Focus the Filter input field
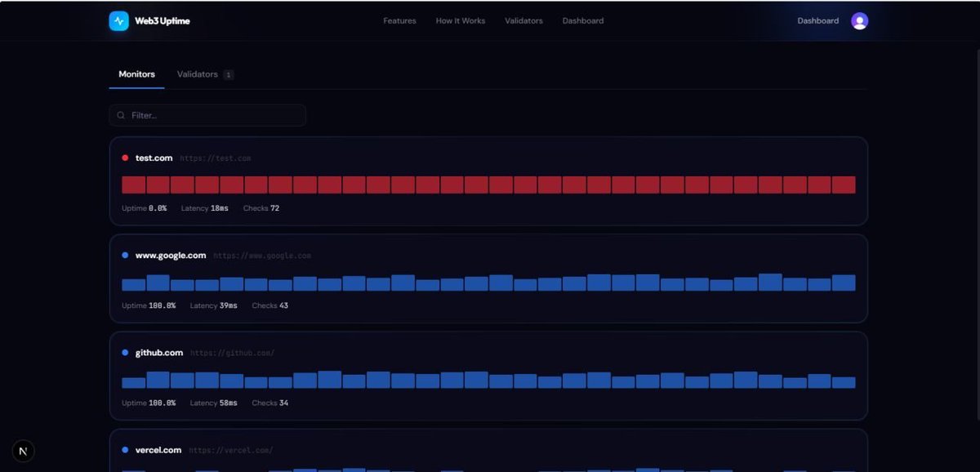The image size is (980, 472). 207,115
